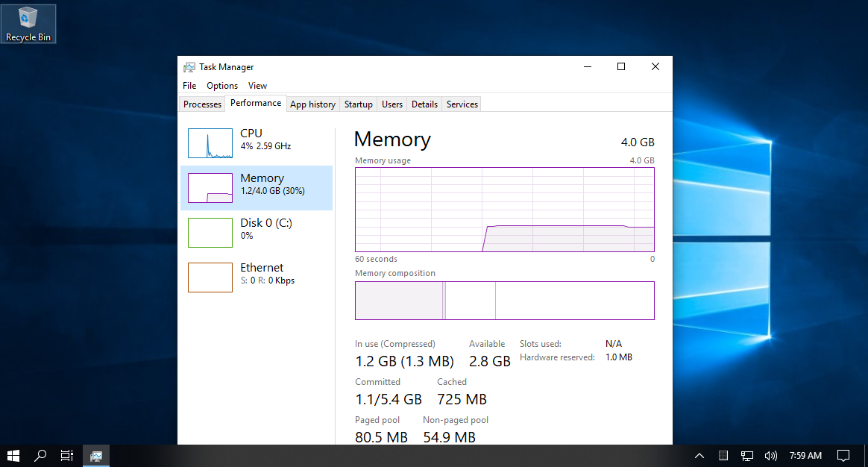This screenshot has height=467, width=868.
Task: Select CPU mini graph thumbnail
Action: point(210,143)
